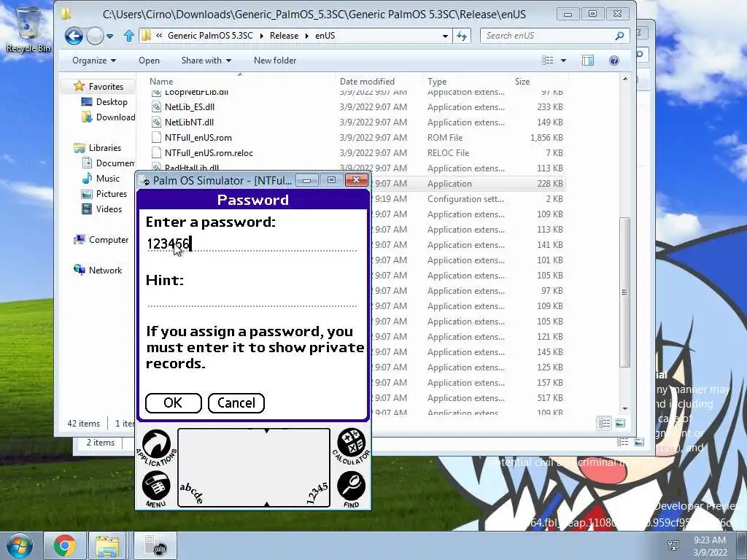The width and height of the screenshot is (747, 560).
Task: Select the NTFull_enUS.rom file
Action: pyautogui.click(x=356, y=138)
